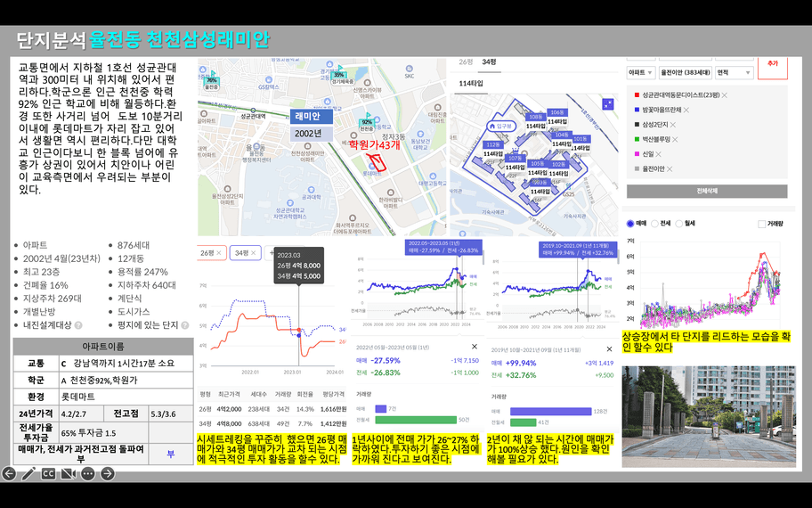Remove the 34평 chip via its X
Viewport: 812px width, 508px height.
[x=253, y=253]
